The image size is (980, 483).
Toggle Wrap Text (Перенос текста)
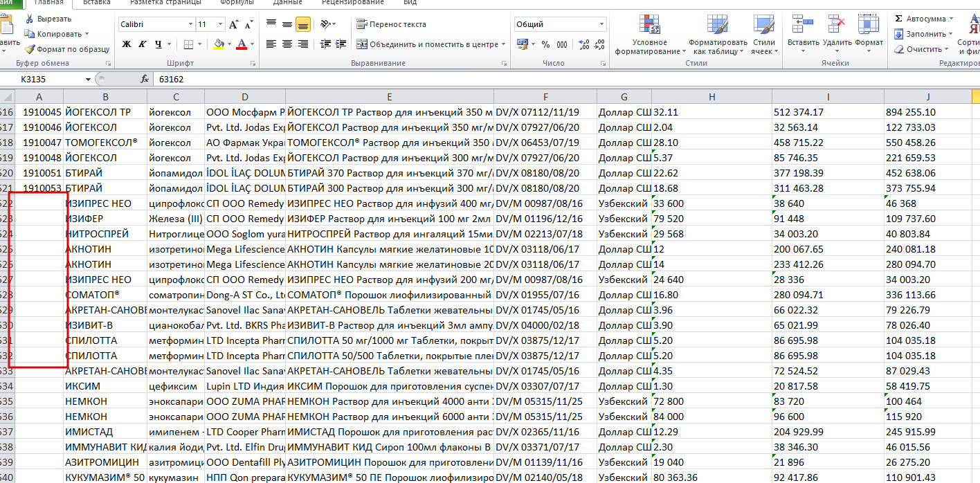pyautogui.click(x=391, y=24)
